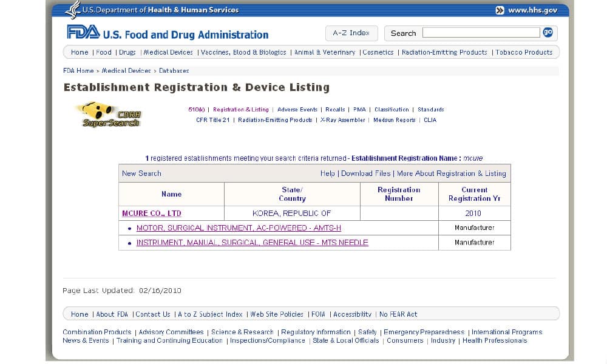Open the Combination Products link

[97, 332]
